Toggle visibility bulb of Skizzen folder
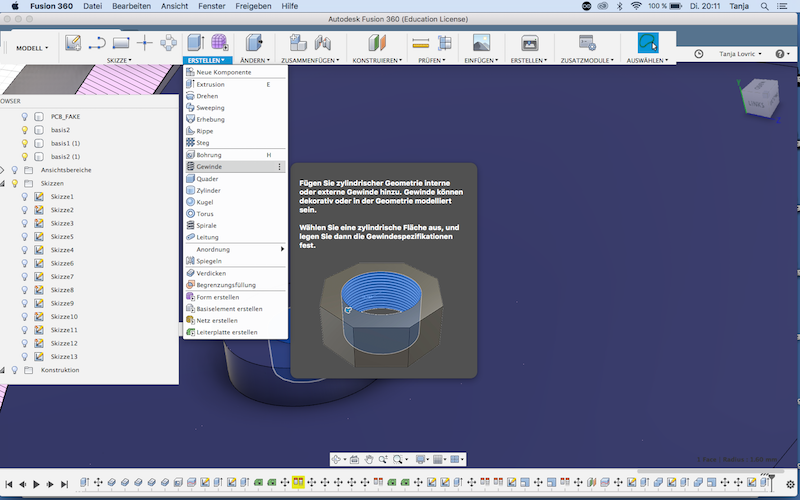 pyautogui.click(x=15, y=183)
